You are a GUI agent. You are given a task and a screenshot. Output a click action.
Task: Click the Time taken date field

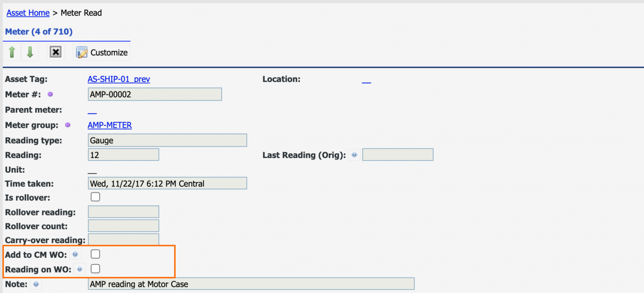168,183
